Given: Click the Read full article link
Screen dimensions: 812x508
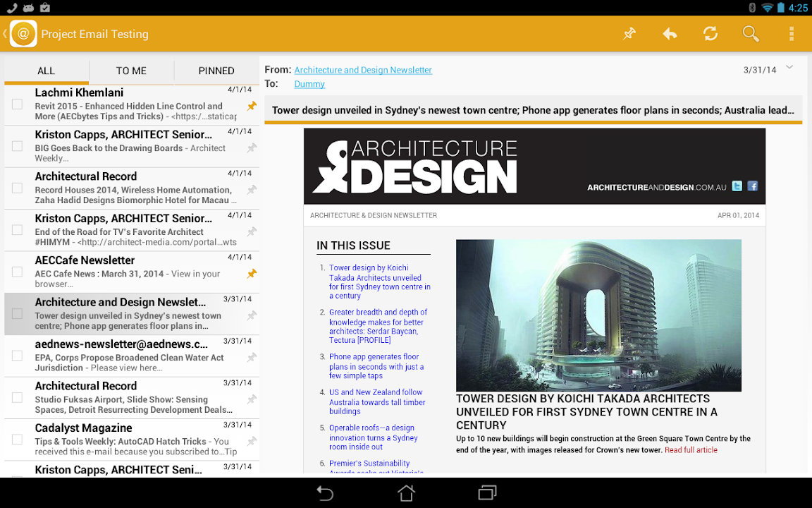Looking at the screenshot, I should click(691, 450).
